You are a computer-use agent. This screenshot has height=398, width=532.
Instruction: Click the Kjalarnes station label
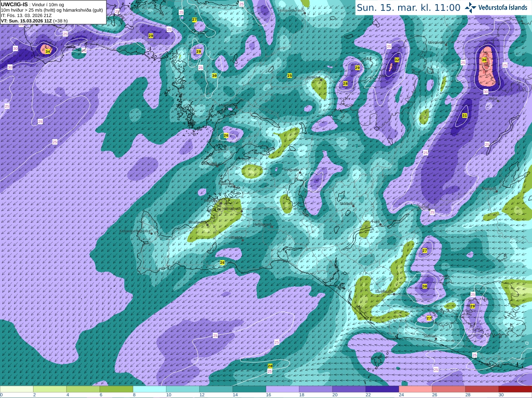(226, 183)
